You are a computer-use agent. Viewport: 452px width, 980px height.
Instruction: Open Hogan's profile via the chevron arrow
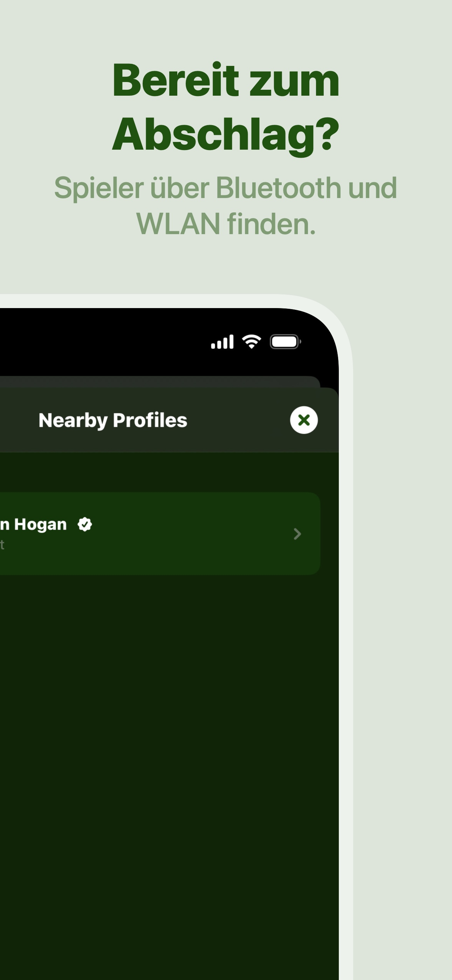297,534
